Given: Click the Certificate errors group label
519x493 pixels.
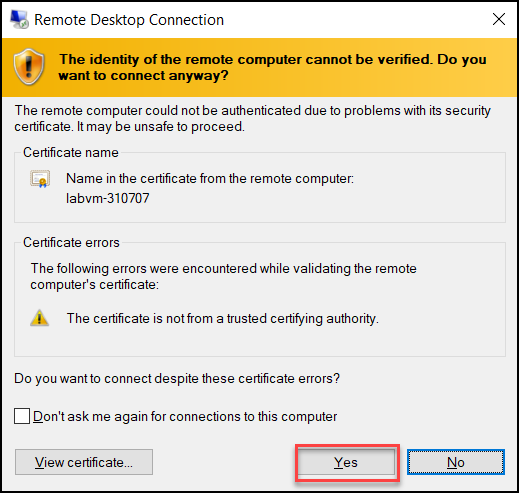Looking at the screenshot, I should click(71, 242).
